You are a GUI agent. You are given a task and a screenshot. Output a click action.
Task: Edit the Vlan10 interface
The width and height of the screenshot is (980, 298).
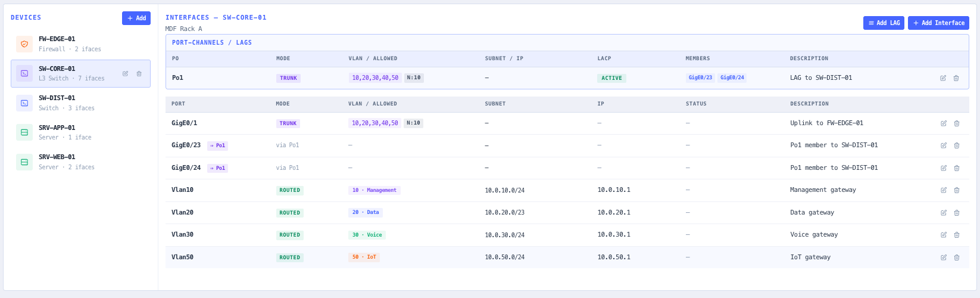click(x=944, y=190)
